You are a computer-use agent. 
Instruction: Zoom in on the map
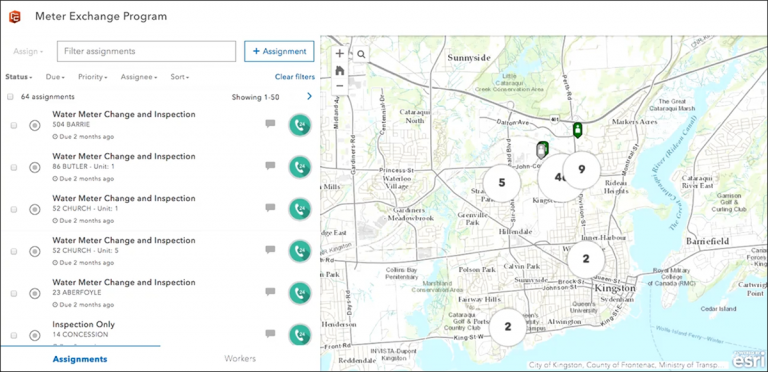(339, 54)
